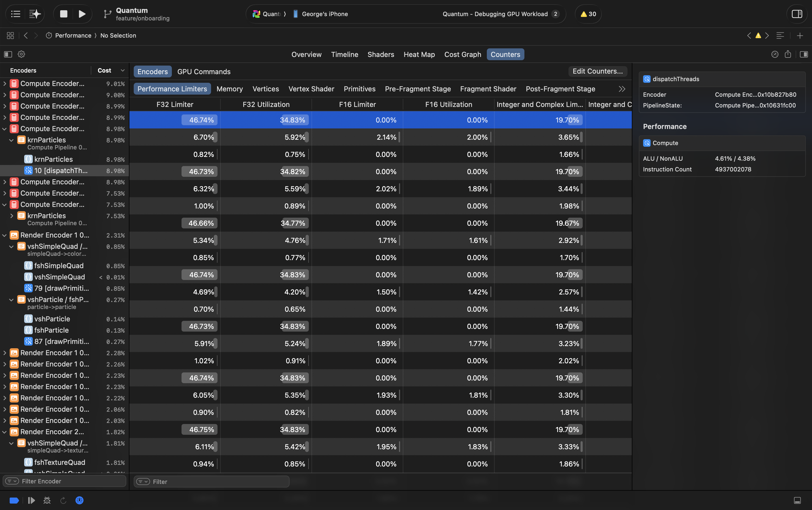Open the navigator list icon
This screenshot has height=510, width=812.
click(x=16, y=14)
